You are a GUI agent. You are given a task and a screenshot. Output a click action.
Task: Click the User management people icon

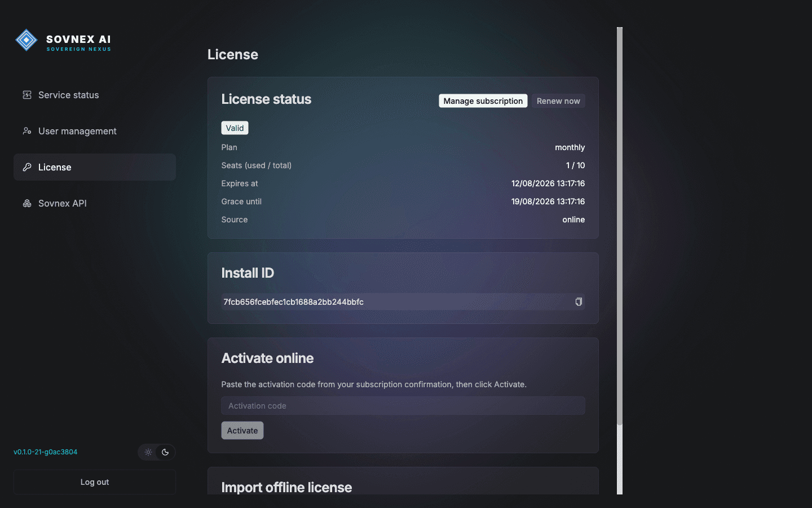click(27, 131)
